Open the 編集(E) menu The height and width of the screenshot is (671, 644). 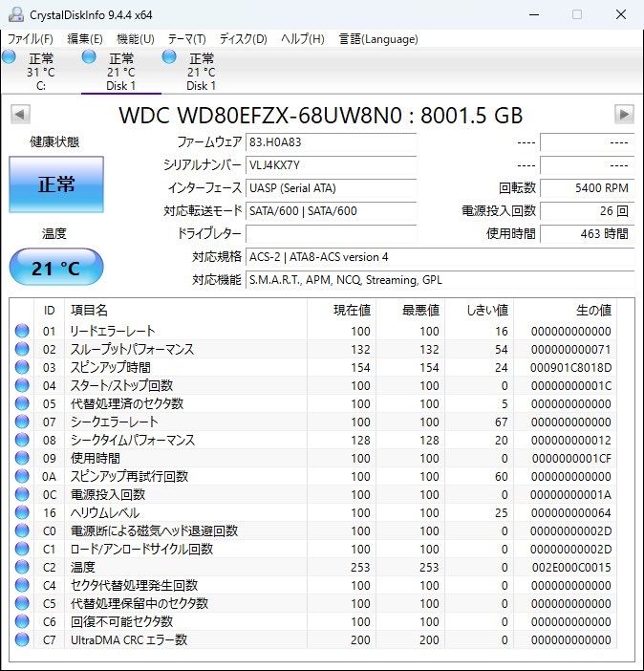pos(85,39)
